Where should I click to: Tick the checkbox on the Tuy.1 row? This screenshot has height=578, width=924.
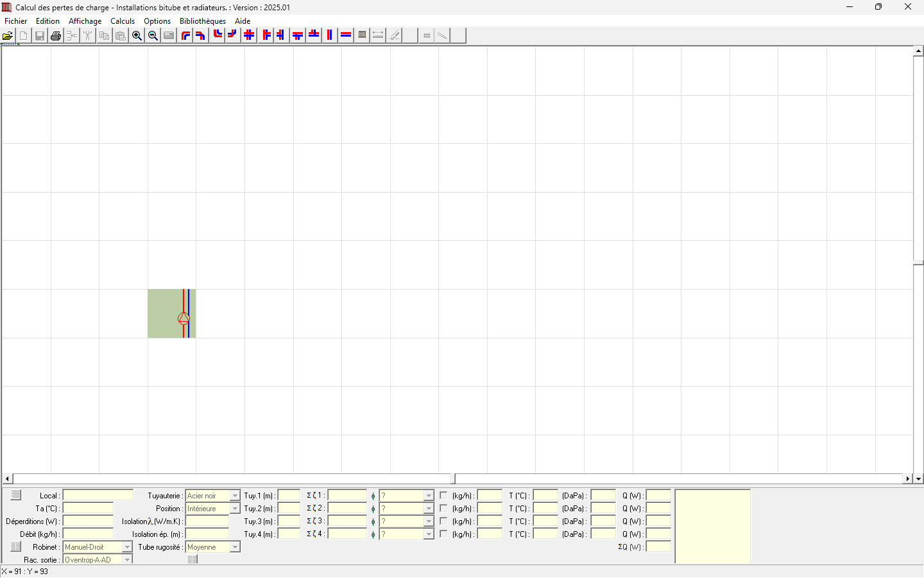coord(443,495)
